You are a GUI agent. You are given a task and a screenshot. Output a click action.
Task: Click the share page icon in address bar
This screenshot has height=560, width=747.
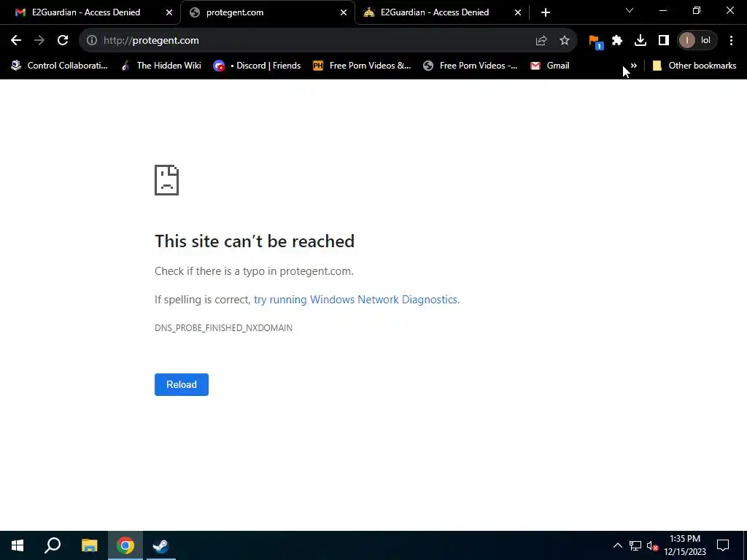(541, 41)
